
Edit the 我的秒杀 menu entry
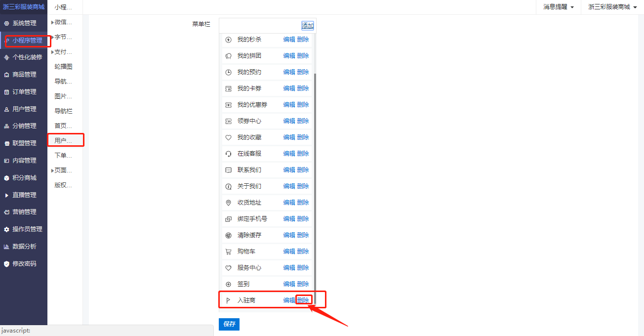pyautogui.click(x=289, y=40)
